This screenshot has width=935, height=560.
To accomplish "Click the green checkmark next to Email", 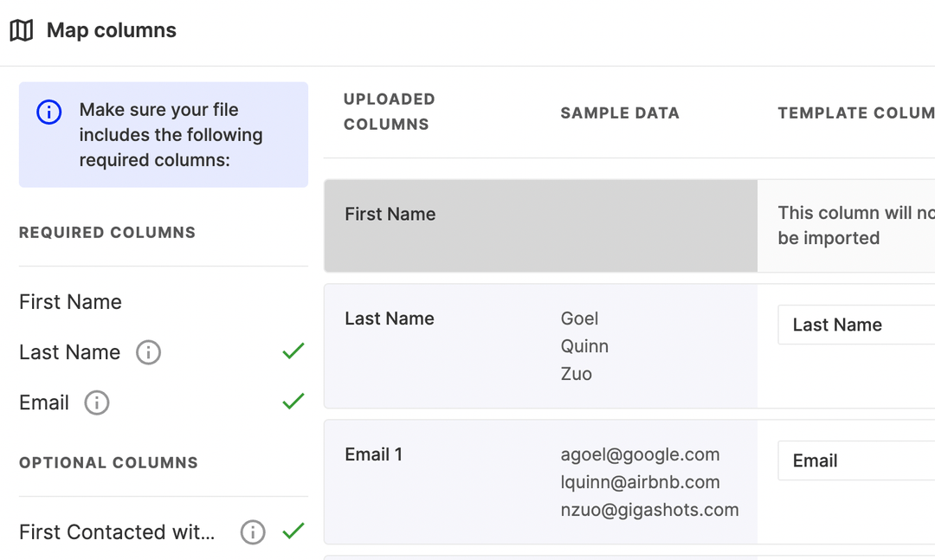I will tap(293, 401).
